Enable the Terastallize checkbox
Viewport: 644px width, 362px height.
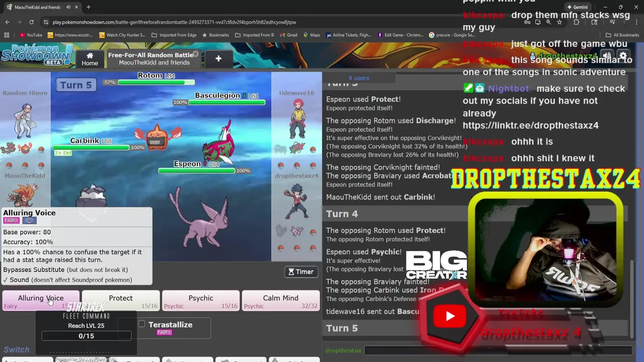coord(141,324)
